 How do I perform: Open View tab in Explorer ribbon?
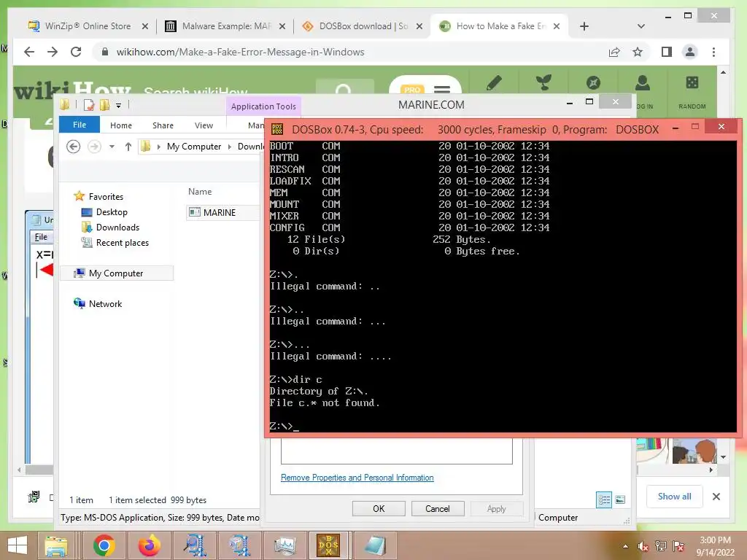(204, 125)
